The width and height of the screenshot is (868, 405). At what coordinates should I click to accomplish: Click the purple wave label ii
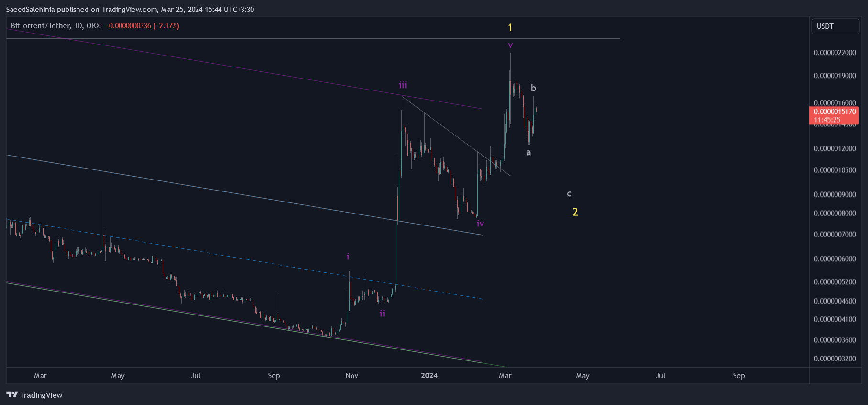382,314
